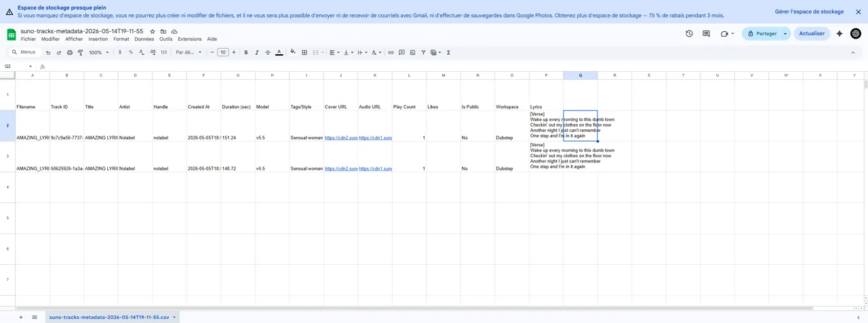Increase decimal places in the toolbar
Viewport: 868px width, 323px height.
153,52
